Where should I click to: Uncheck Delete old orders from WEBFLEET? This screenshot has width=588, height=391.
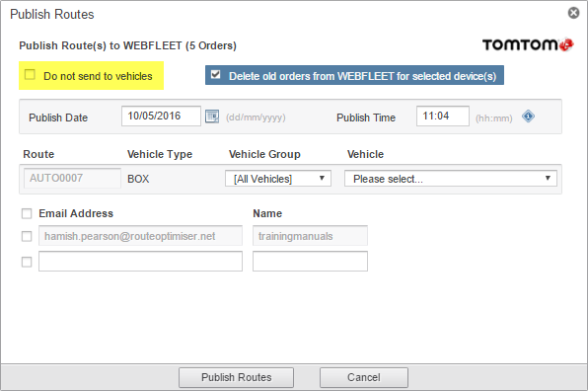[x=216, y=74]
